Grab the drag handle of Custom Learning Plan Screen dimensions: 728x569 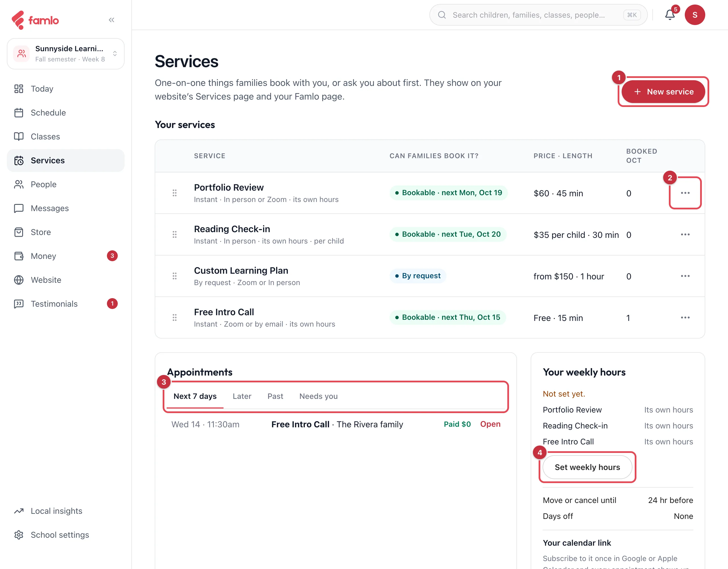point(174,276)
